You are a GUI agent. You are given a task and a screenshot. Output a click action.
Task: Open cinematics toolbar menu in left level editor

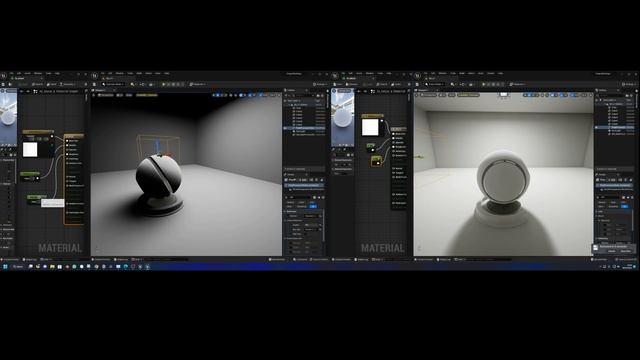(x=152, y=84)
